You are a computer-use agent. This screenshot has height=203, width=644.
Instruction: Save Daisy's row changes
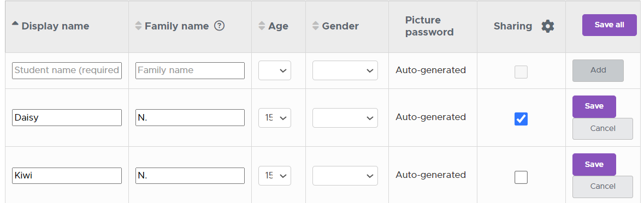[x=594, y=106]
